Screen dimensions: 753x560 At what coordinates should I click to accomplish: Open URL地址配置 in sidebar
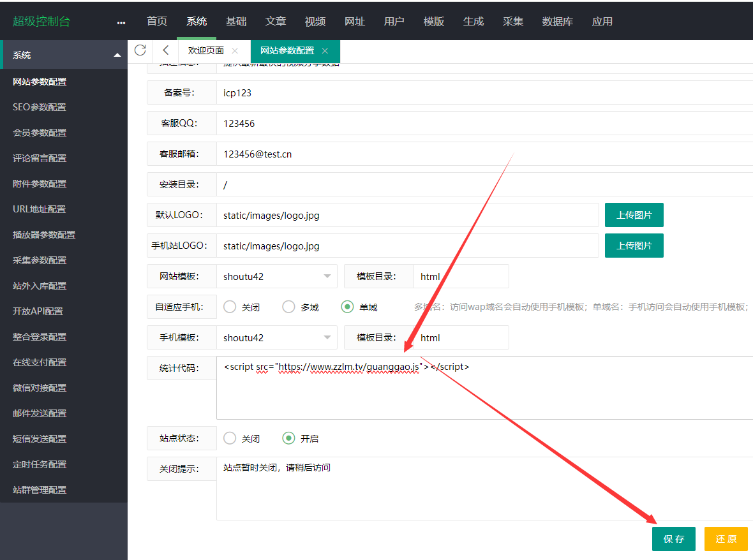point(40,209)
